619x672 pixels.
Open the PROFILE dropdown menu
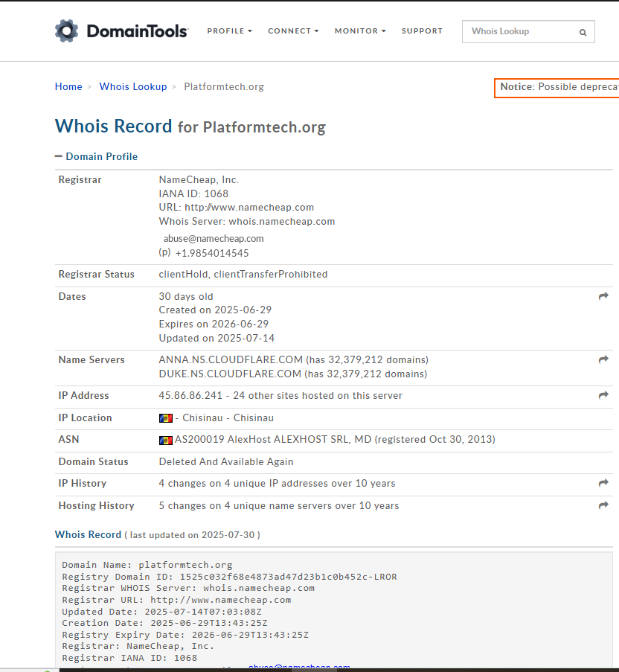tap(230, 31)
